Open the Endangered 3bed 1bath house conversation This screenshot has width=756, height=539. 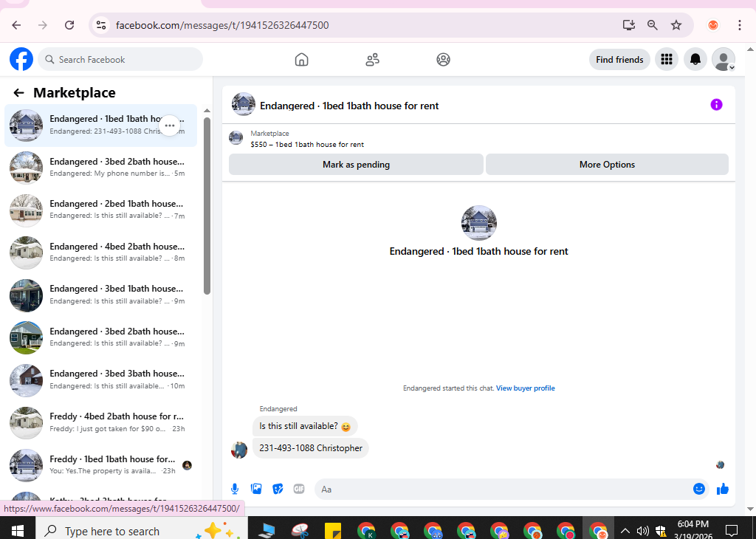click(x=100, y=295)
